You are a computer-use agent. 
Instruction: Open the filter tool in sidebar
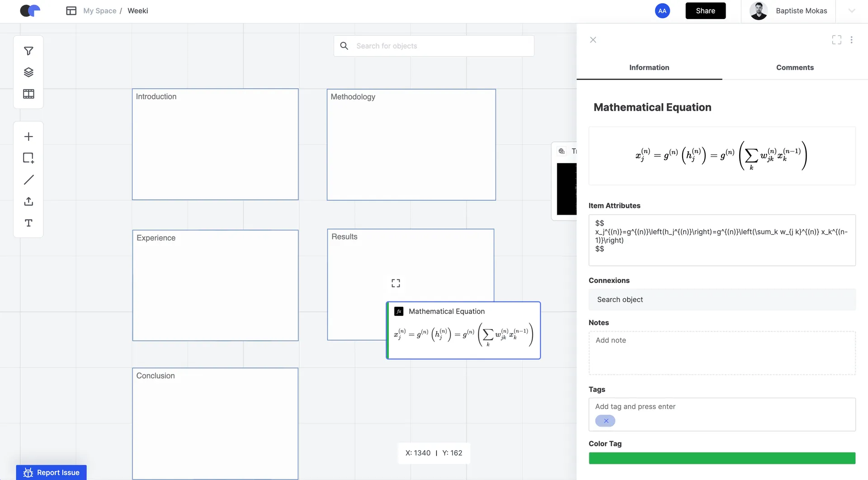[x=28, y=51]
